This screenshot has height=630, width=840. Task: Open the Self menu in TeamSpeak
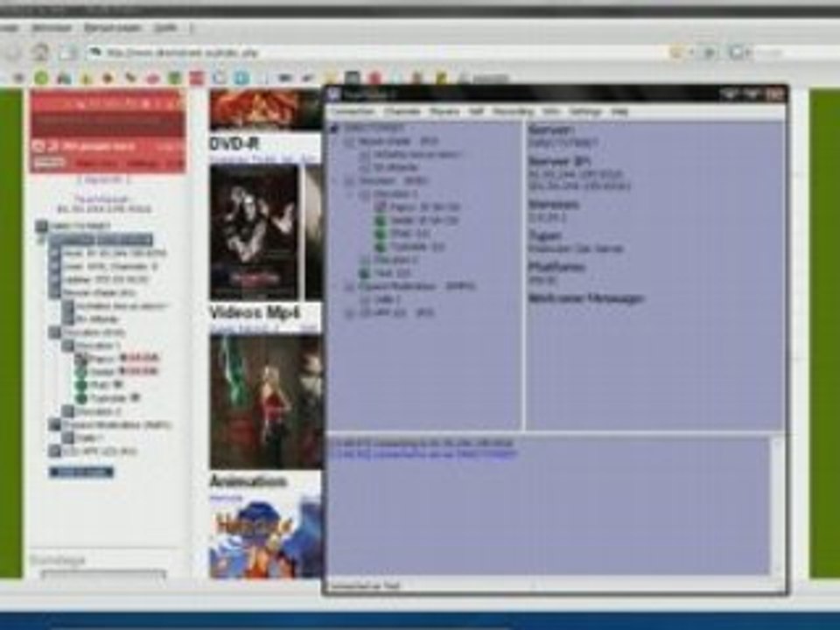point(476,111)
